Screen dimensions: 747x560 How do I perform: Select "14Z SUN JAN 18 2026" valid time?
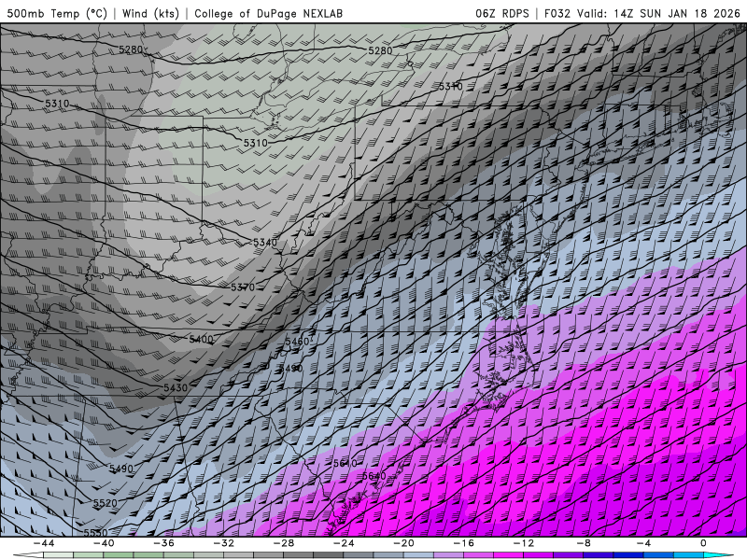677,13
